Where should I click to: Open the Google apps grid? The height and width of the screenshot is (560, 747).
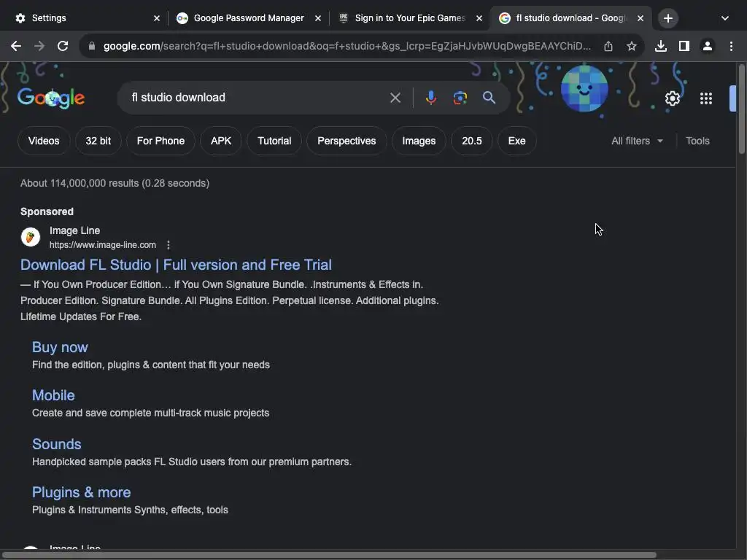pos(706,98)
